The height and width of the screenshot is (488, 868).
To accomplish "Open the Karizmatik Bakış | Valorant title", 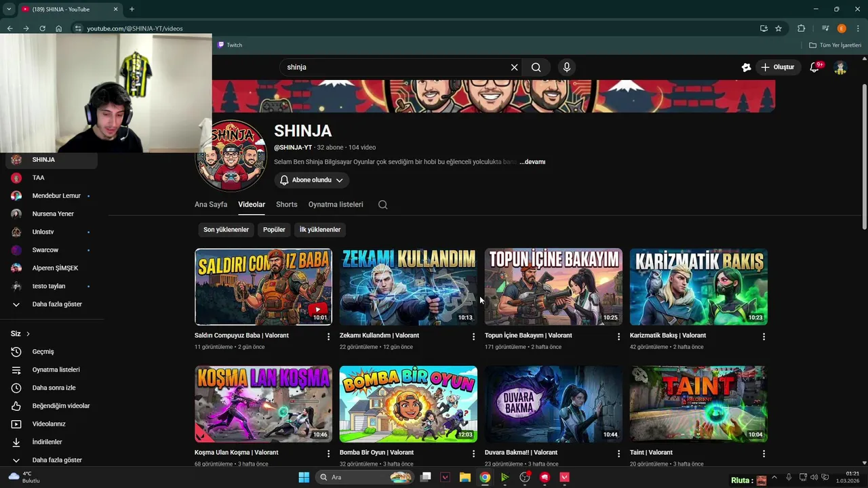I will click(668, 335).
